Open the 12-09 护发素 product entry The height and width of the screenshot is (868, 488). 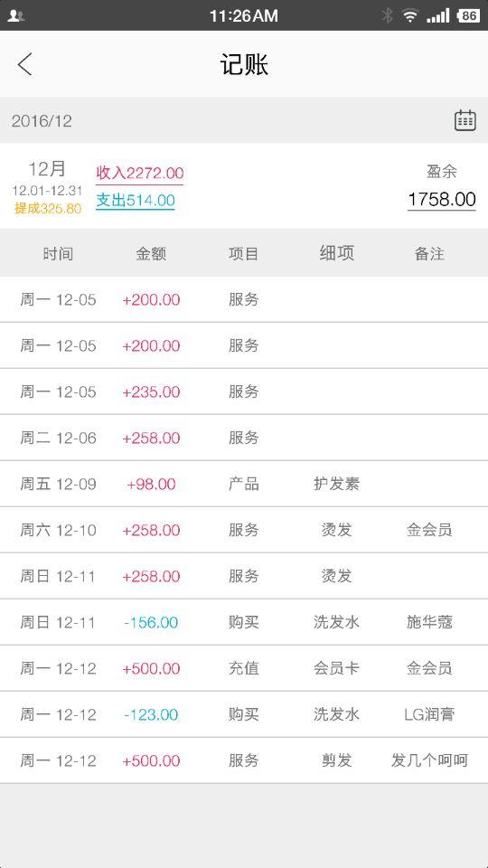(x=244, y=484)
